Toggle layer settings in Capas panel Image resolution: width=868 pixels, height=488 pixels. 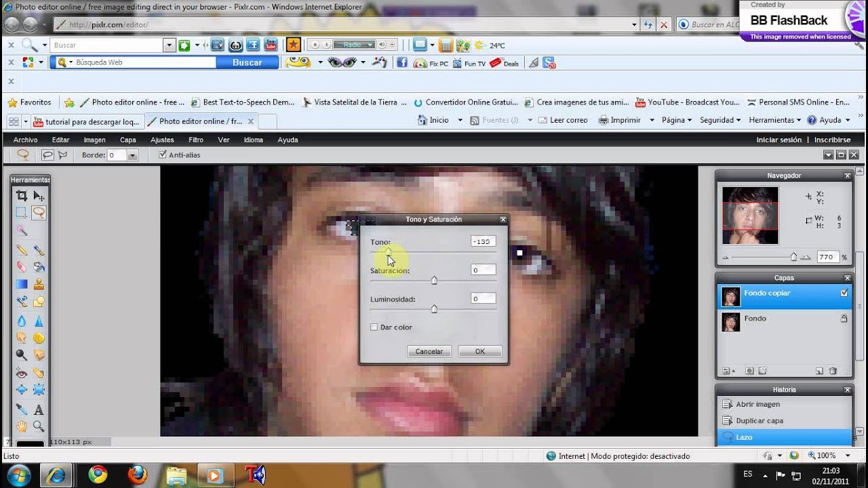coord(727,371)
